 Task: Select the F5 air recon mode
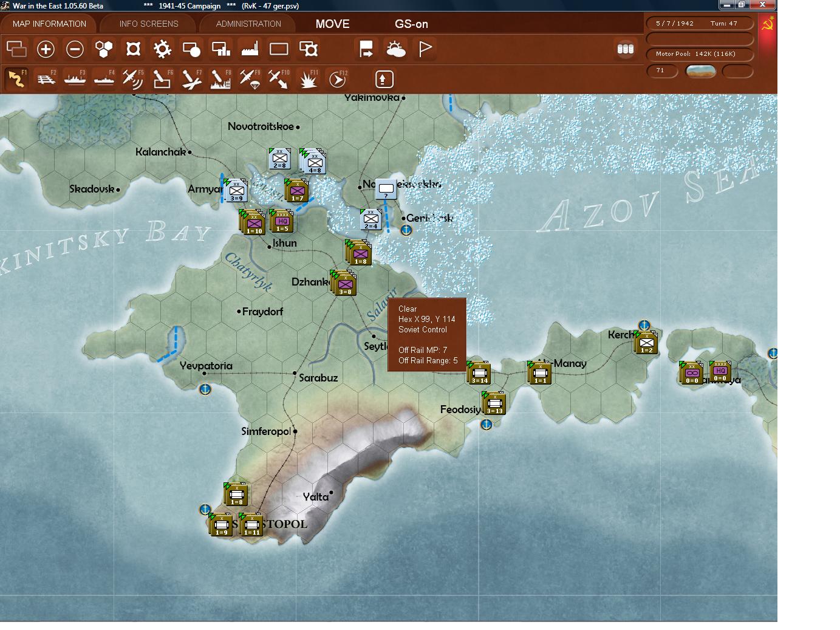pos(133,79)
